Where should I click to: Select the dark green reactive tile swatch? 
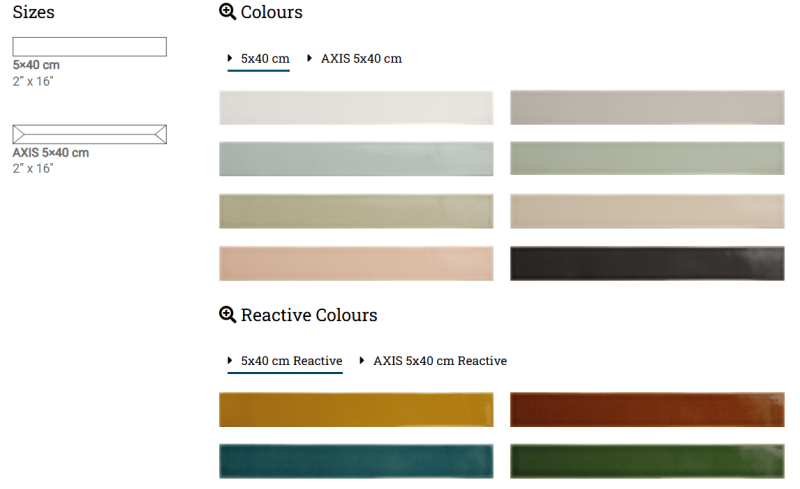click(x=647, y=461)
